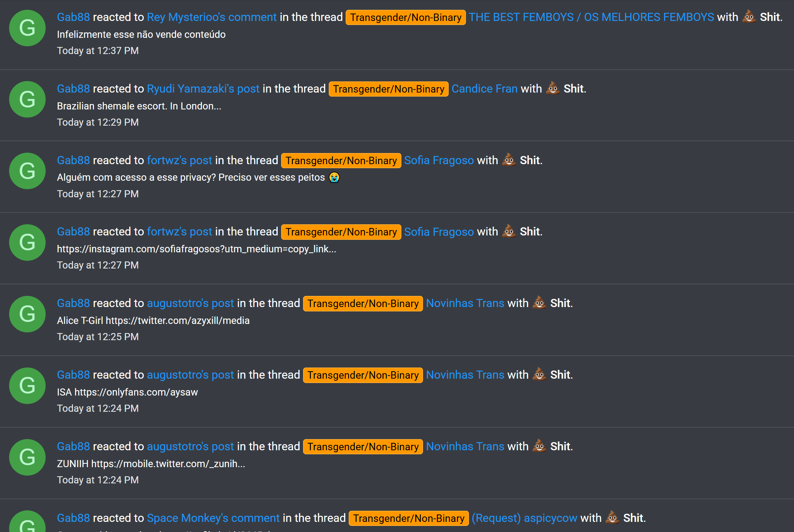Click Gab88 avatar beside the 12:25 PM entry
Viewport: 794px width, 532px height.
pos(27,314)
